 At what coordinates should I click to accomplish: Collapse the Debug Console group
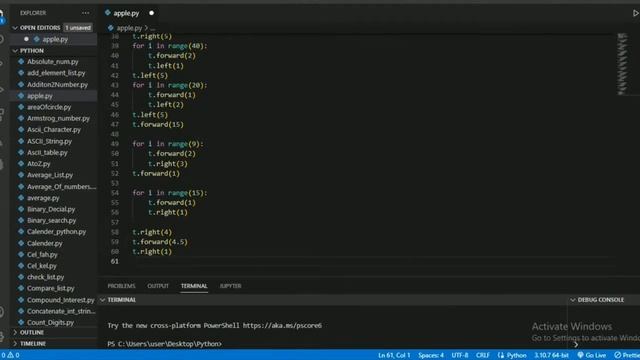point(573,300)
